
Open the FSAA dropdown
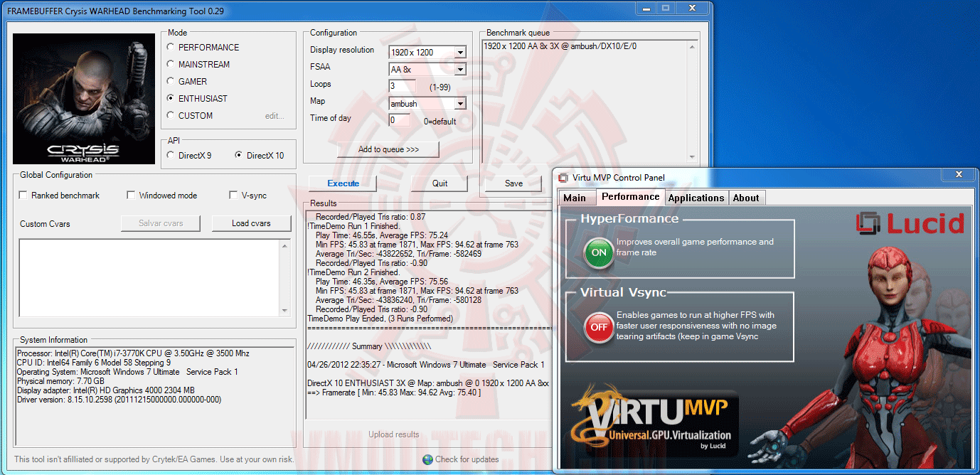tap(460, 69)
